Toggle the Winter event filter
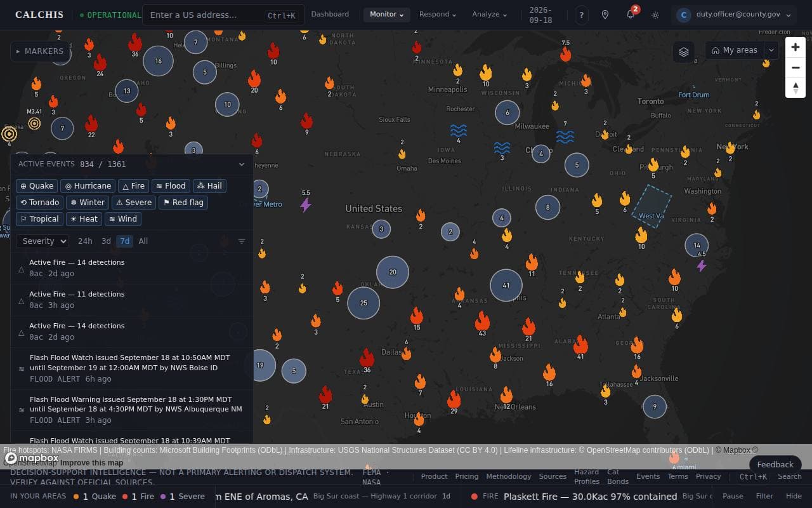The height and width of the screenshot is (508, 812). (88, 203)
